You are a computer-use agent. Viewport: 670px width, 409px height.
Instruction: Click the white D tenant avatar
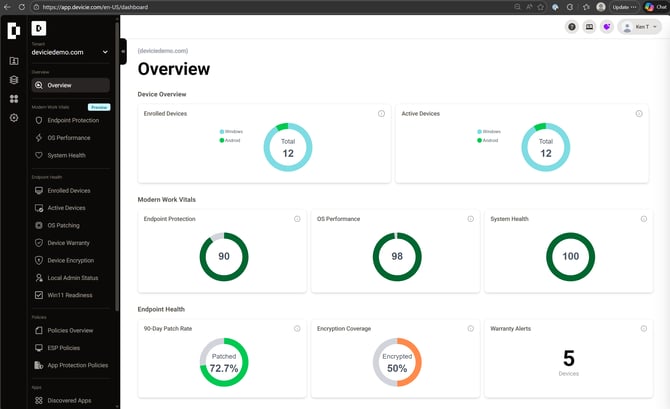[39, 29]
